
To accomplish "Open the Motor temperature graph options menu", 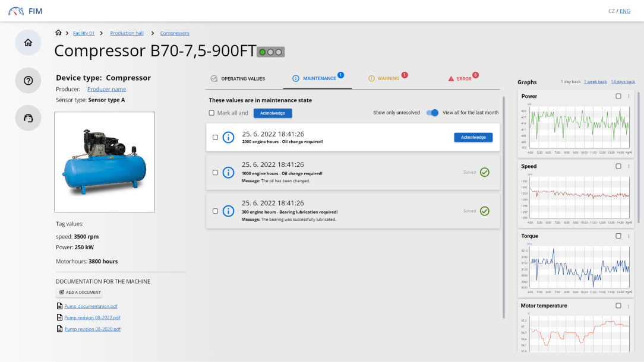I will pos(629,306).
